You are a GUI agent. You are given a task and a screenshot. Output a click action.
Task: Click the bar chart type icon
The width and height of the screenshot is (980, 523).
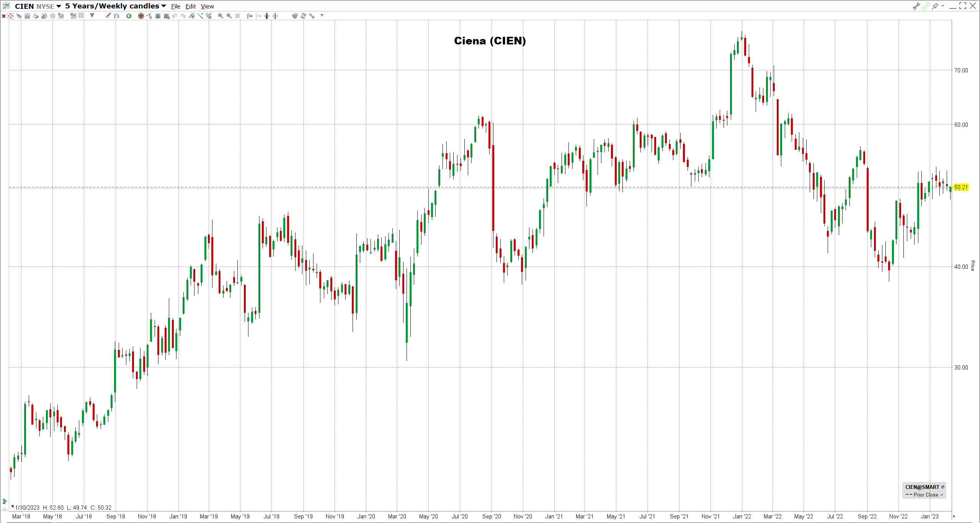pyautogui.click(x=117, y=16)
